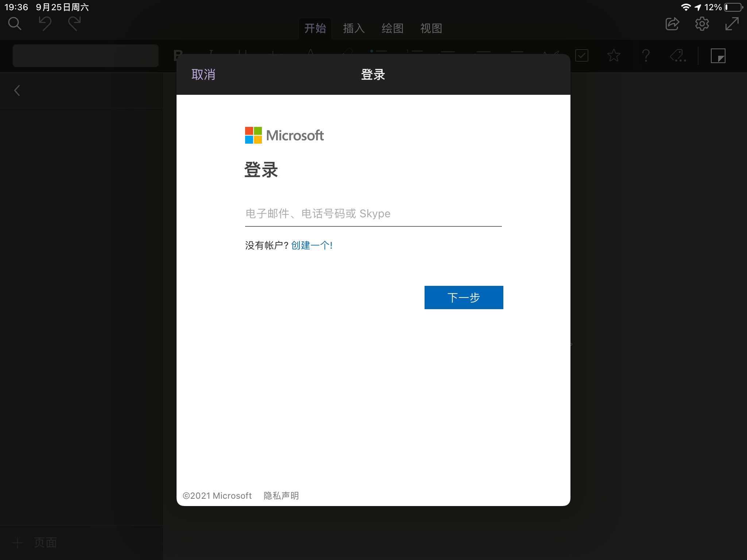The width and height of the screenshot is (747, 560).
Task: Open the 视图 tab
Action: [x=431, y=28]
